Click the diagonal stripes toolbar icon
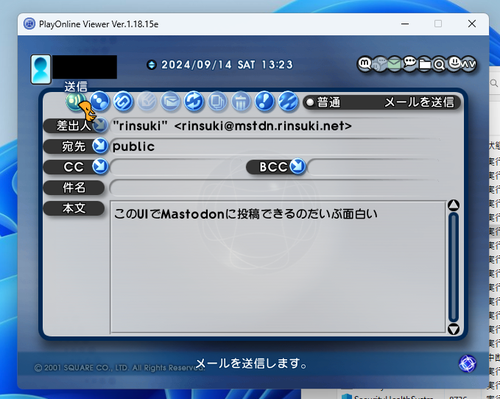 pos(288,101)
